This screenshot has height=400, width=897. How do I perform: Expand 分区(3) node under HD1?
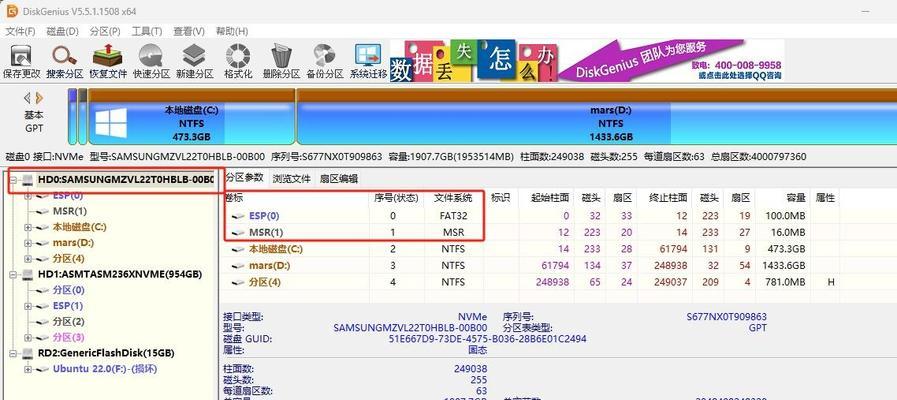click(27, 338)
